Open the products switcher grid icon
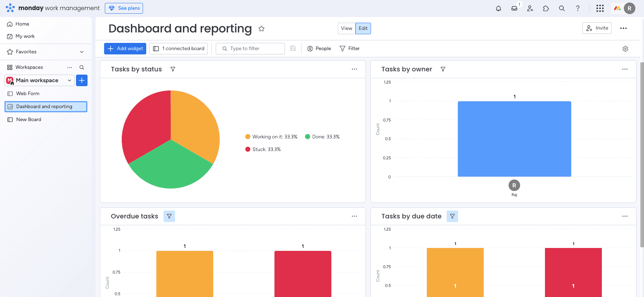 point(600,8)
